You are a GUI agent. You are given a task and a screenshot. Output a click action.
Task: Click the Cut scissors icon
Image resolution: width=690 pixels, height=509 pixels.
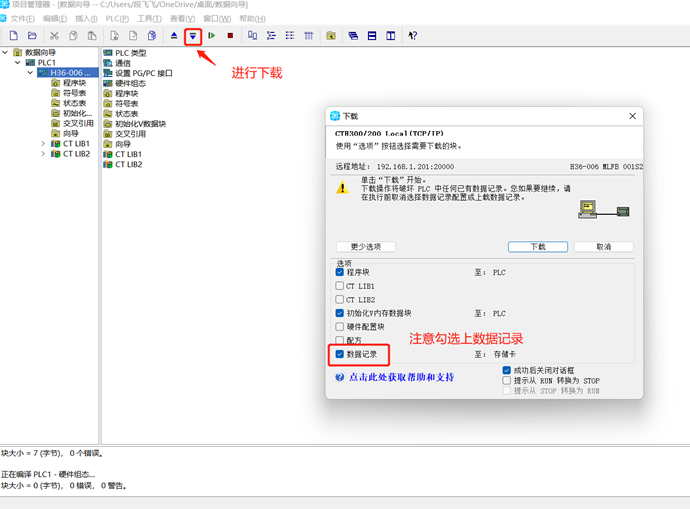[x=54, y=36]
